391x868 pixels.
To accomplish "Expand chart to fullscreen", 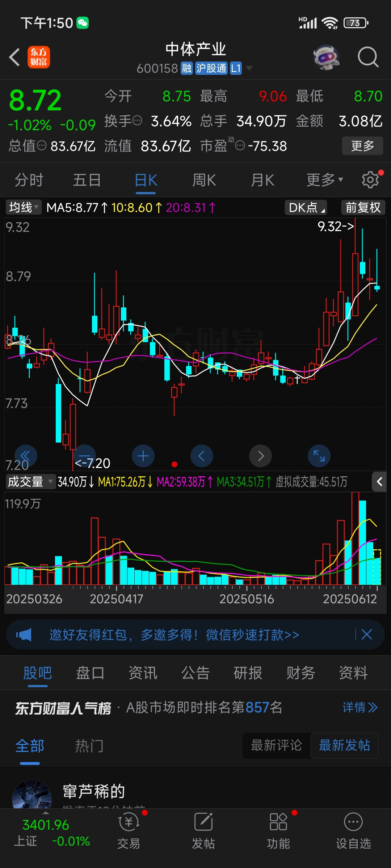I will click(x=319, y=456).
